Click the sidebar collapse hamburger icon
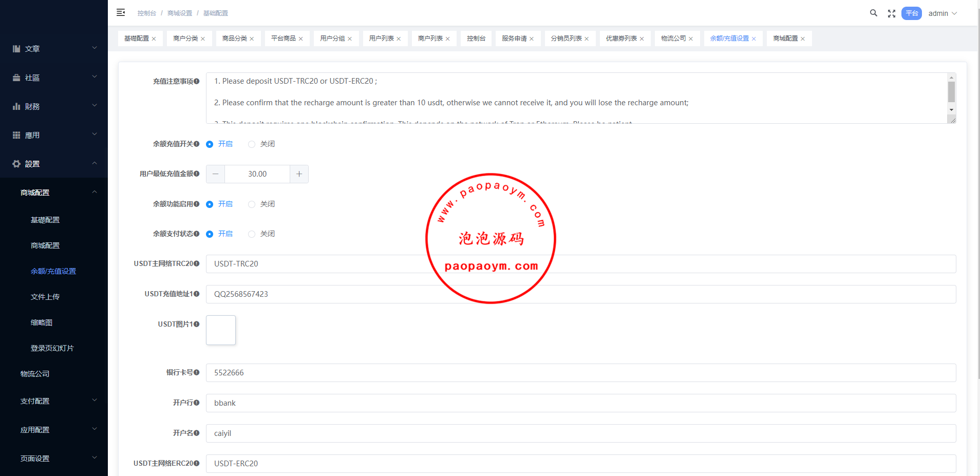Viewport: 980px width, 476px height. (121, 13)
